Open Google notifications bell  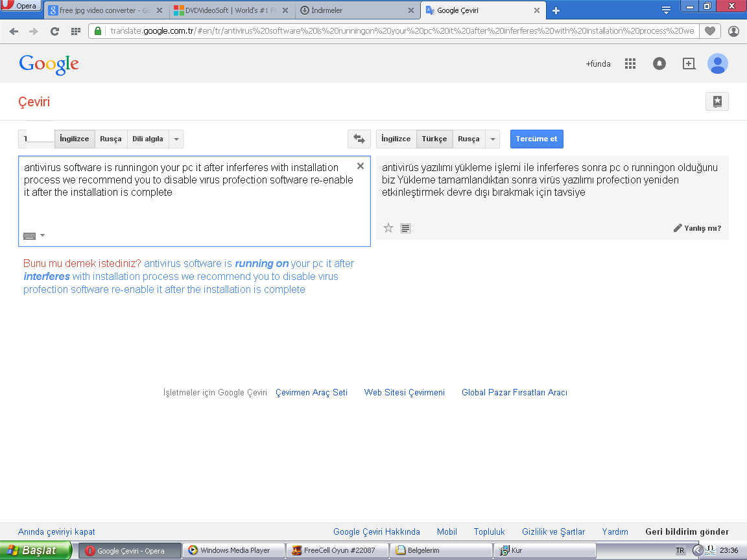click(659, 64)
